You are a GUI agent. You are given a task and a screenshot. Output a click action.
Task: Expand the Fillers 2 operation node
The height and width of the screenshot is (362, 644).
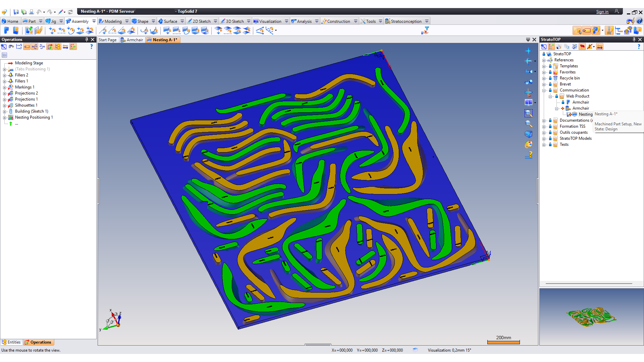click(4, 75)
